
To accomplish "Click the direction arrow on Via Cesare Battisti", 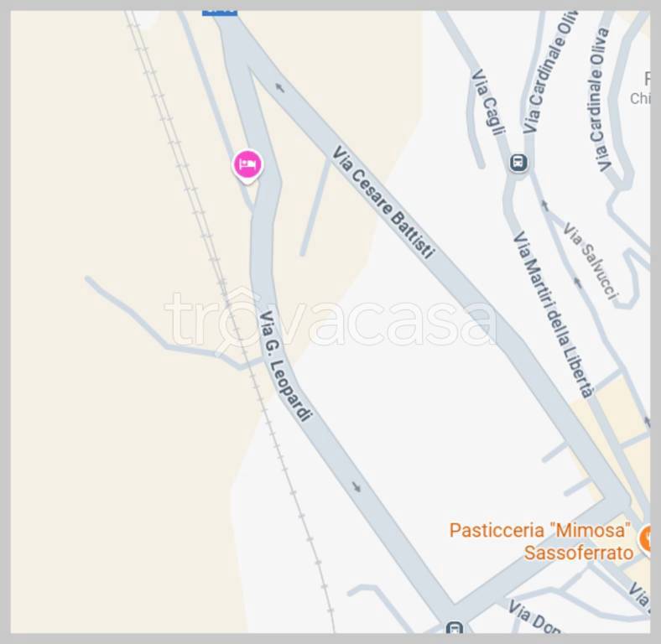I will [280, 87].
